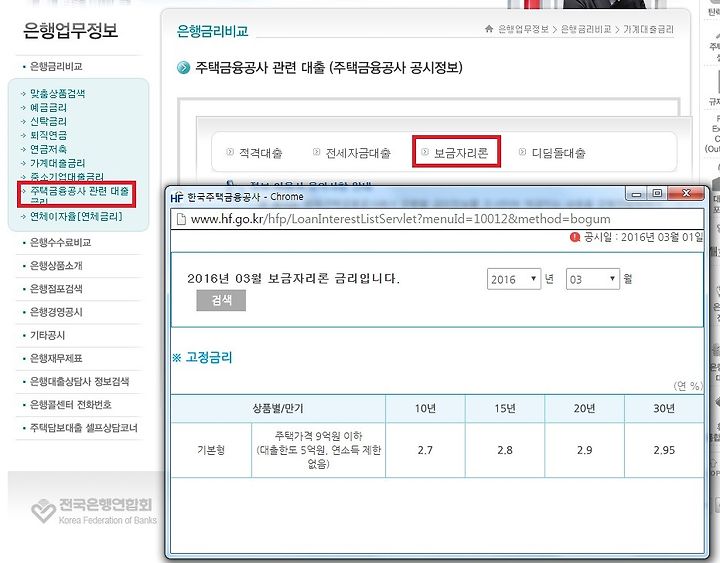Image resolution: width=720 pixels, height=563 pixels.
Task: Open 은행금리비교 in the left sidebar
Action: (x=56, y=67)
